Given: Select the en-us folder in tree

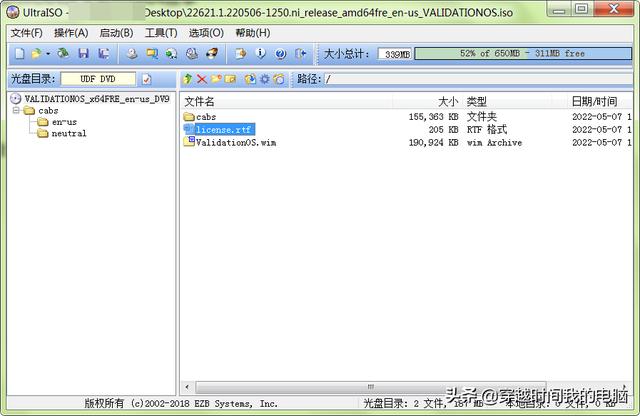Looking at the screenshot, I should (x=64, y=122).
